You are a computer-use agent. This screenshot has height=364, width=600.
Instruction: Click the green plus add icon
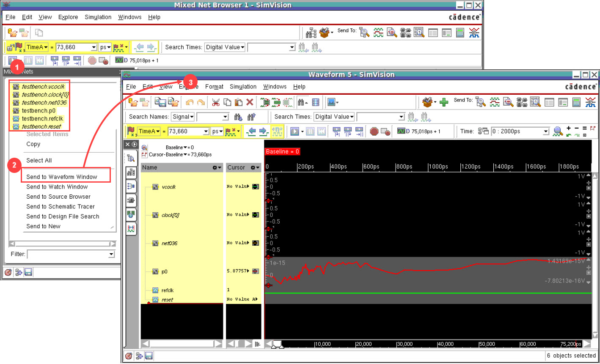[444, 102]
